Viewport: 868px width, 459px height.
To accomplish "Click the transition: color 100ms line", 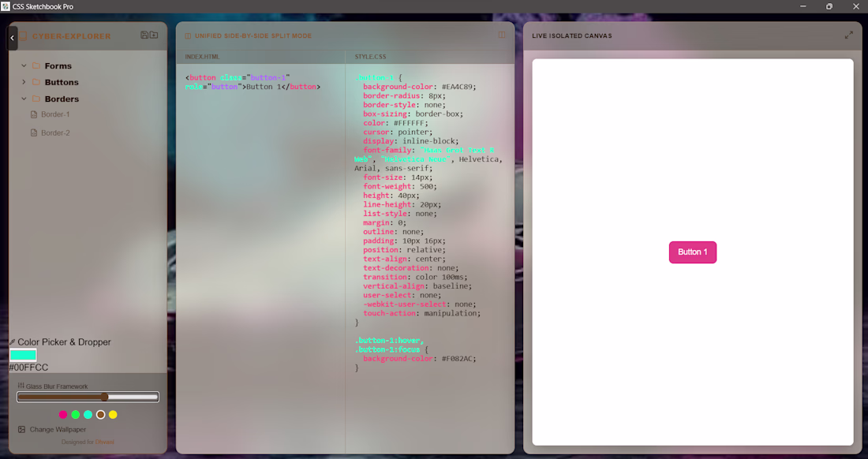I will 415,277.
